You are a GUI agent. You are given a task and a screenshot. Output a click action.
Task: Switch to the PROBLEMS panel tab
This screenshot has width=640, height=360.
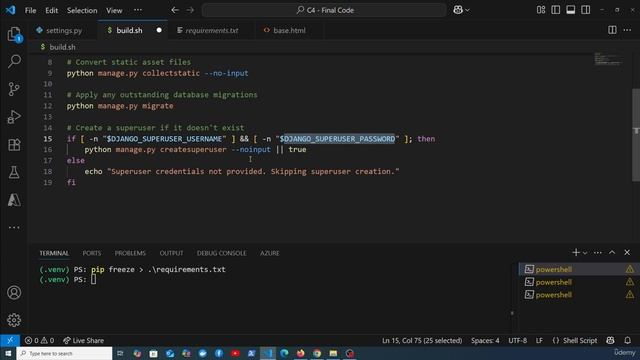(x=130, y=253)
